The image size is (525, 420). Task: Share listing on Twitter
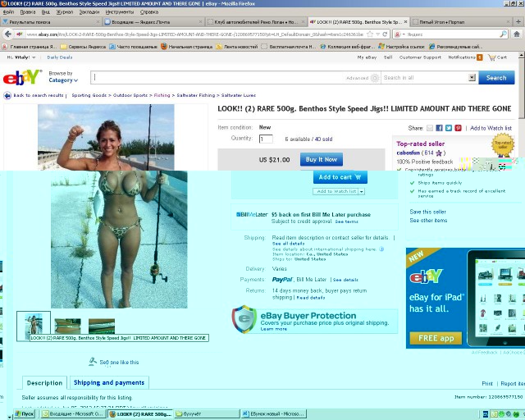click(x=449, y=128)
